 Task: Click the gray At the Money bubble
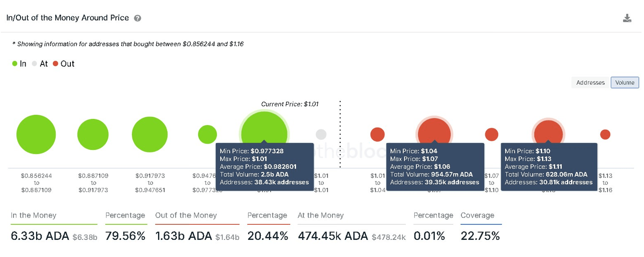(x=321, y=134)
